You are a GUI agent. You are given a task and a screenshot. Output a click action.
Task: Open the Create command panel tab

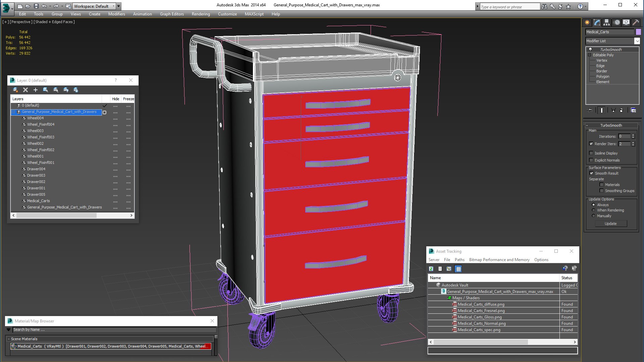click(587, 22)
